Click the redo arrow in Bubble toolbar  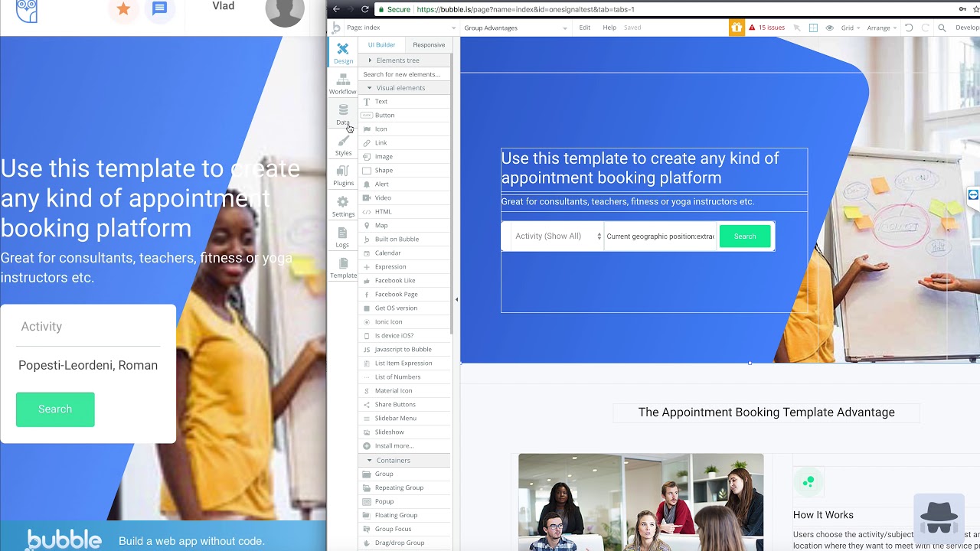(926, 28)
